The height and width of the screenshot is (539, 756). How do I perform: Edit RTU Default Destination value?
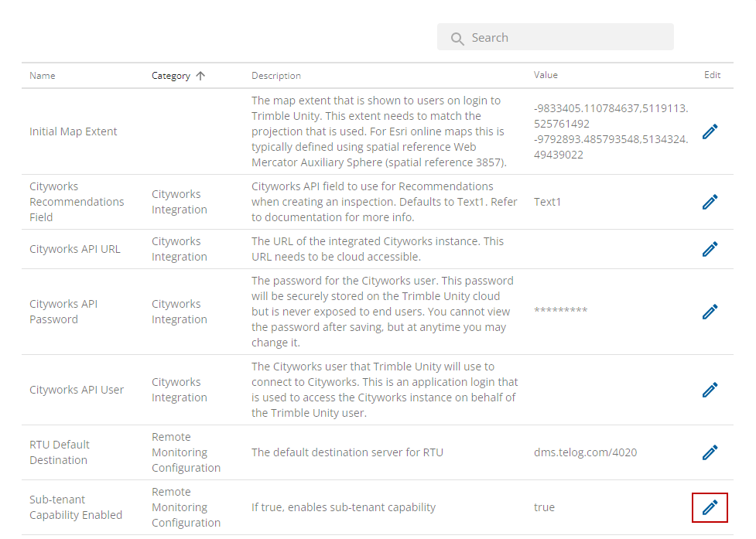click(x=710, y=452)
